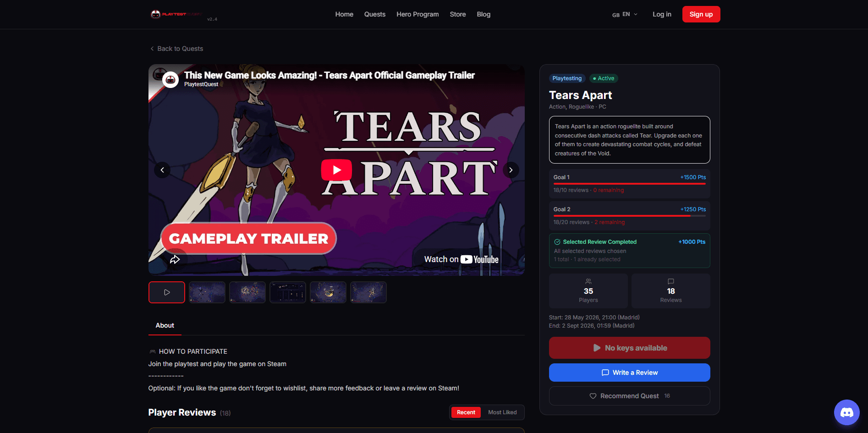
Task: Open the Quests page
Action: pos(375,14)
